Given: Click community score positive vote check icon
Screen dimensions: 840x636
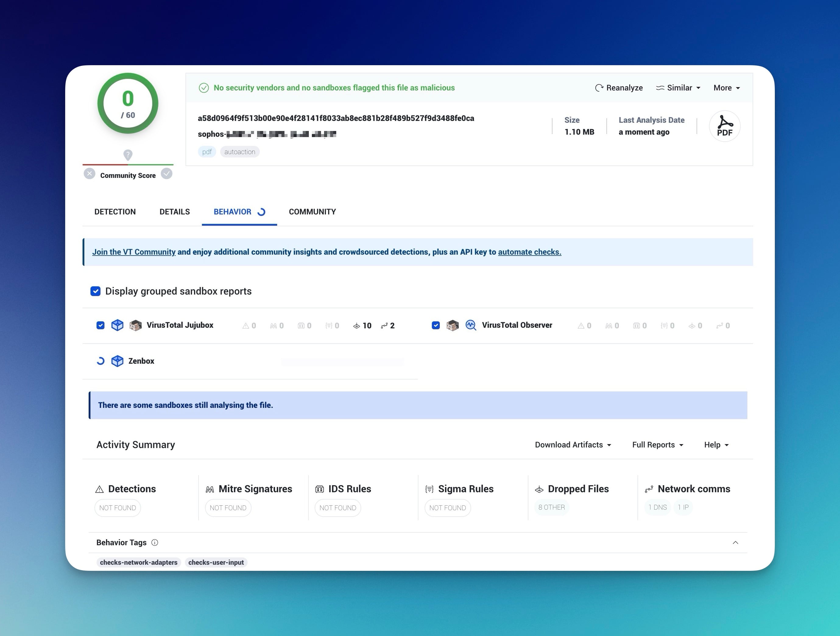Looking at the screenshot, I should (x=166, y=174).
